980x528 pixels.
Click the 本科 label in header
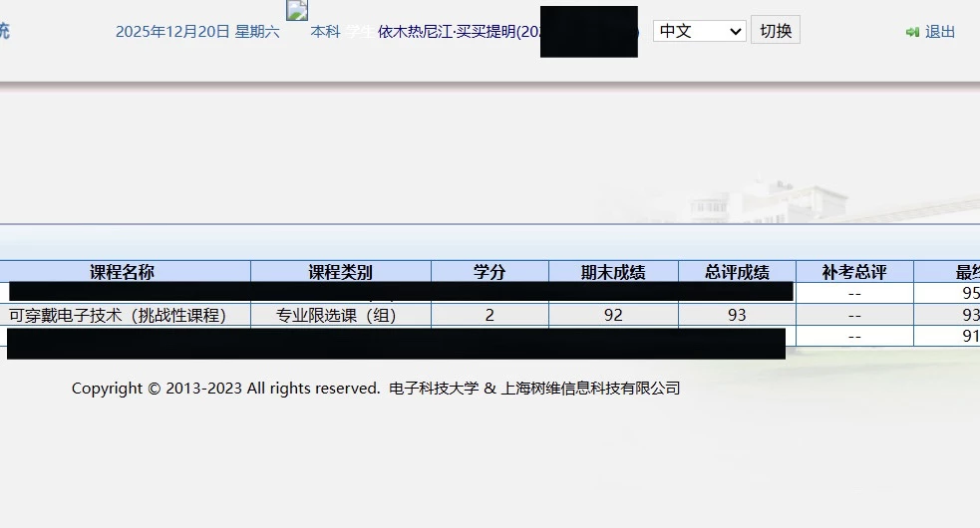click(325, 31)
